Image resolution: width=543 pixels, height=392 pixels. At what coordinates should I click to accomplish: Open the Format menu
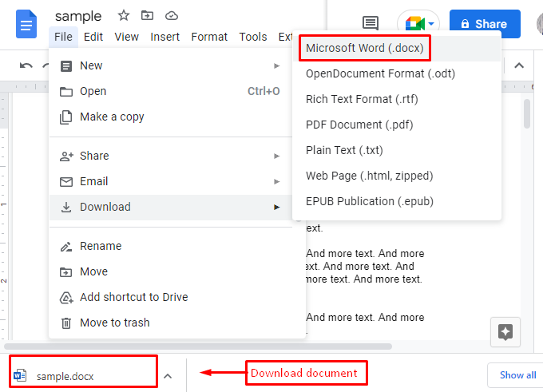[x=209, y=37]
